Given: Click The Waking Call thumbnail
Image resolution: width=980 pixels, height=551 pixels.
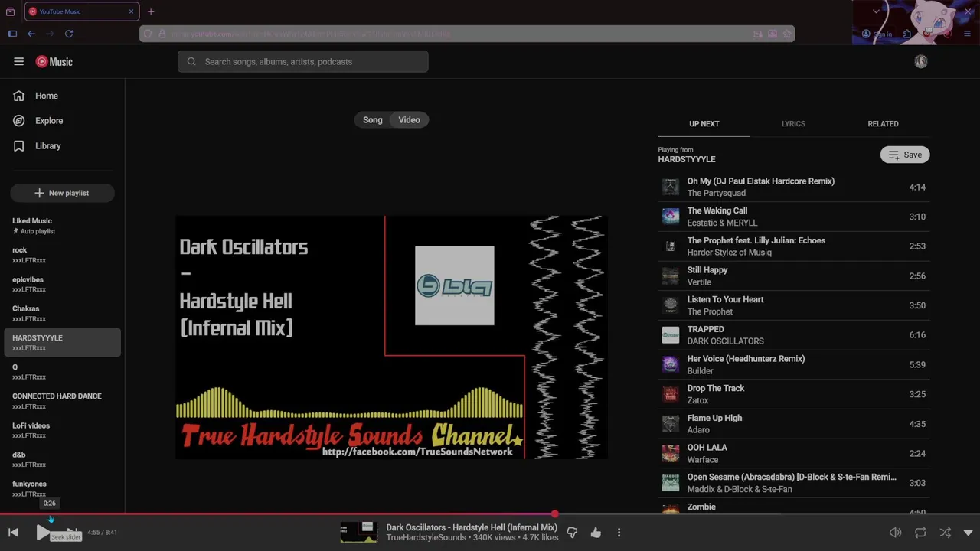Looking at the screenshot, I should [x=671, y=217].
